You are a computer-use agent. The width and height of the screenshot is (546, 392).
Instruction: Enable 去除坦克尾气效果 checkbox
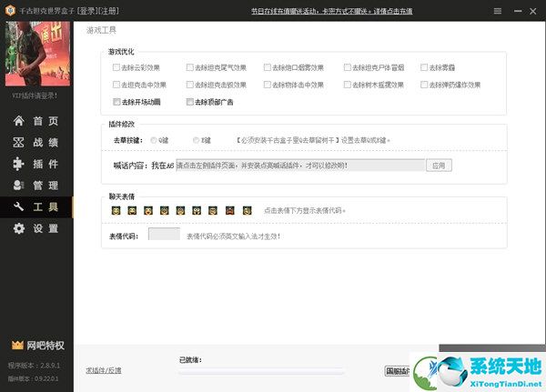(190, 67)
